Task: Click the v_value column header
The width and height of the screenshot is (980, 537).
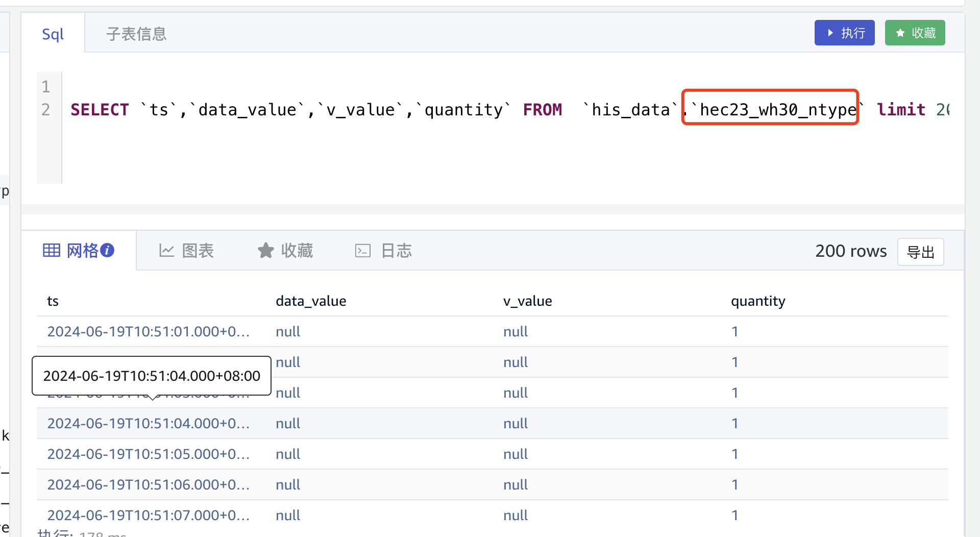Action: click(527, 301)
